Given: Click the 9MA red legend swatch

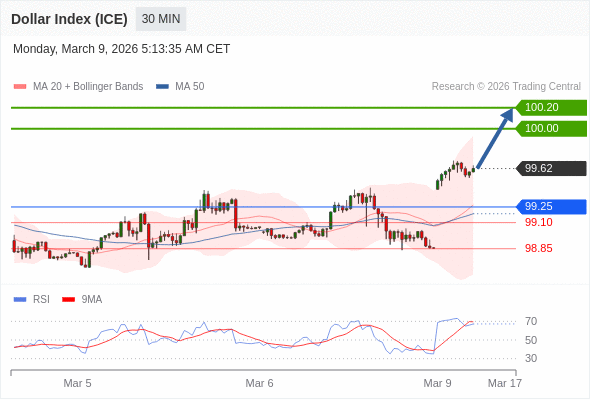Looking at the screenshot, I should coord(68,300).
